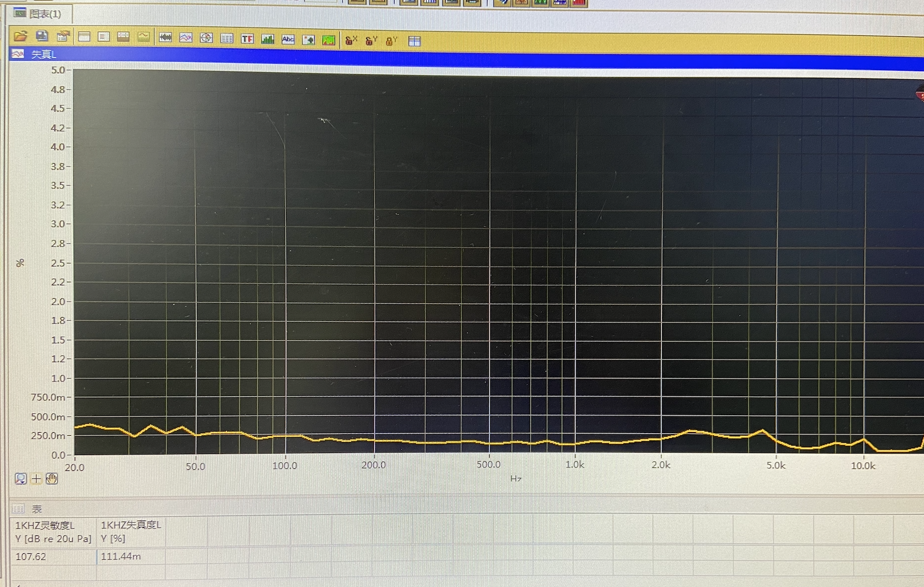
Task: Insert a table using the grid-table toolbar icon
Action: pyautogui.click(x=227, y=38)
